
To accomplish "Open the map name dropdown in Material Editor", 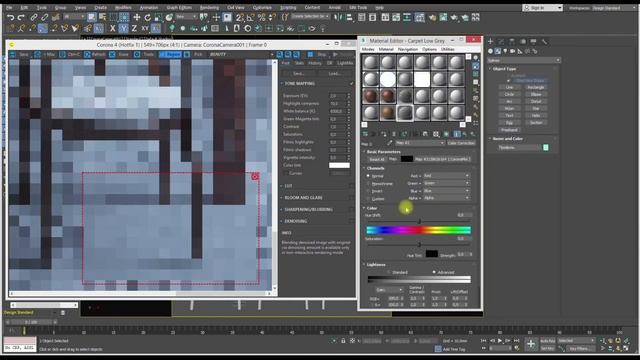I will tap(420, 143).
